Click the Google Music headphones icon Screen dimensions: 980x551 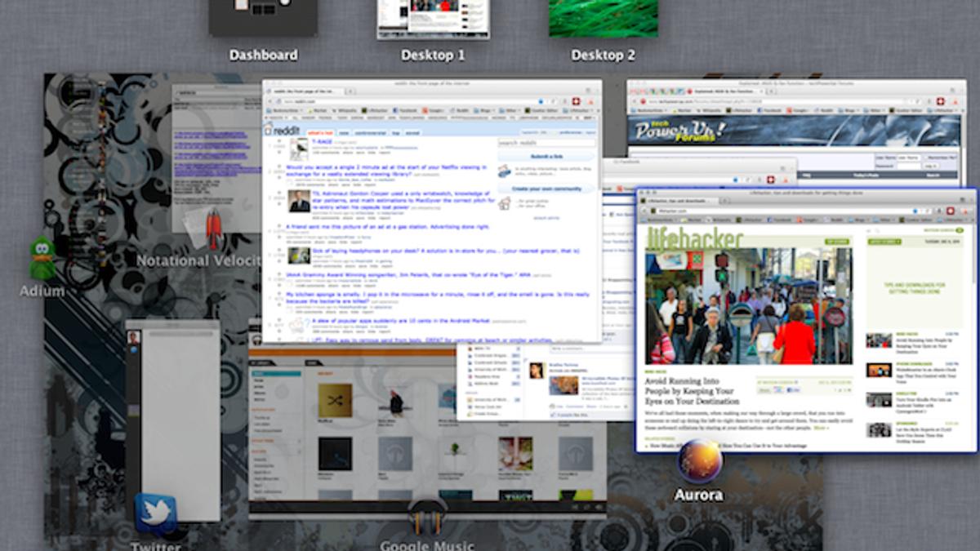tap(427, 516)
